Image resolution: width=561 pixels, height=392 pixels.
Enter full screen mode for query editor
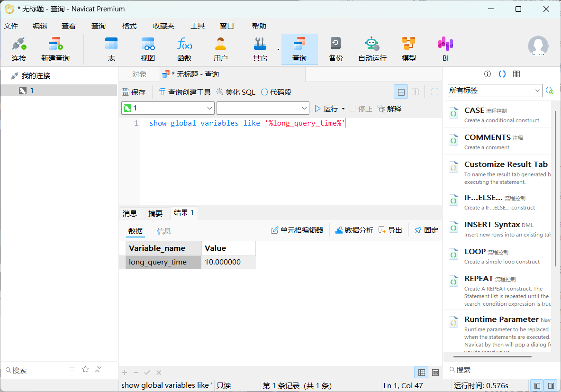pyautogui.click(x=434, y=92)
